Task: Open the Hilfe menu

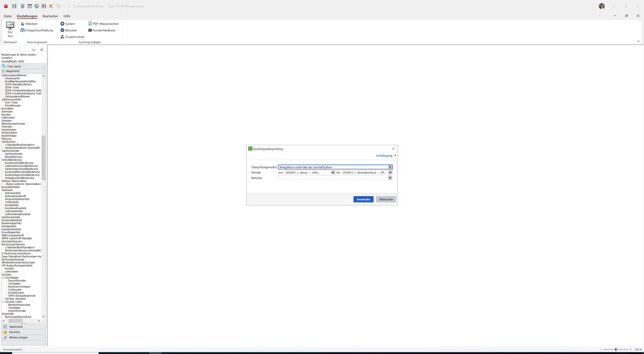Action: 67,16
